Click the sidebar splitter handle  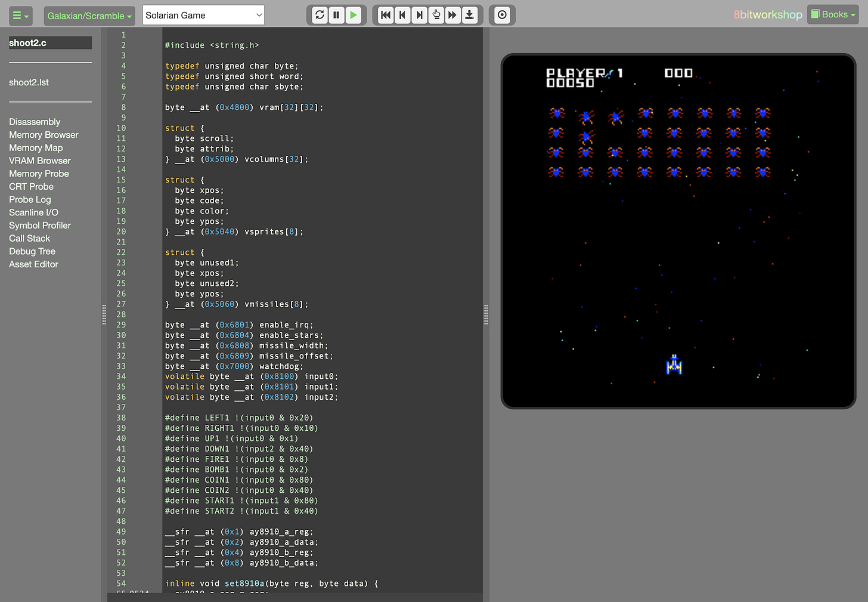pos(104,314)
